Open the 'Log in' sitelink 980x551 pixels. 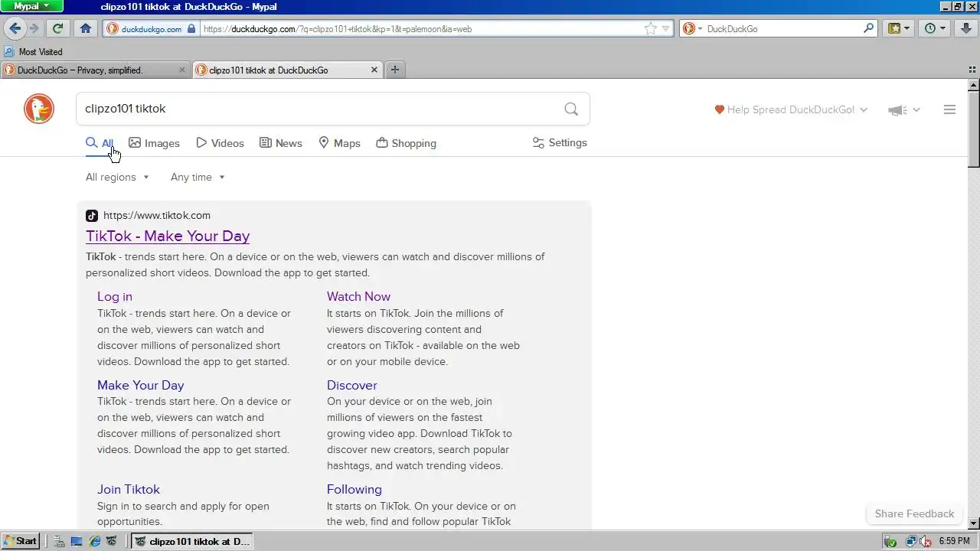click(x=115, y=297)
